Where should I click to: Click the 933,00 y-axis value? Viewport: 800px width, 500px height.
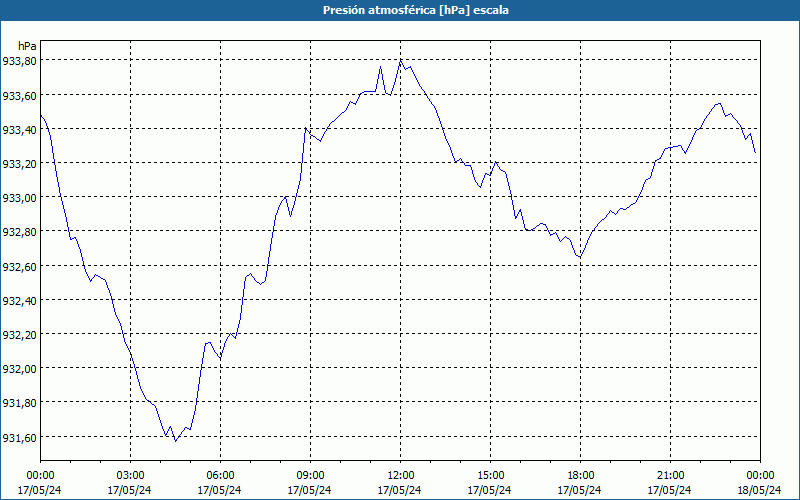point(19,197)
